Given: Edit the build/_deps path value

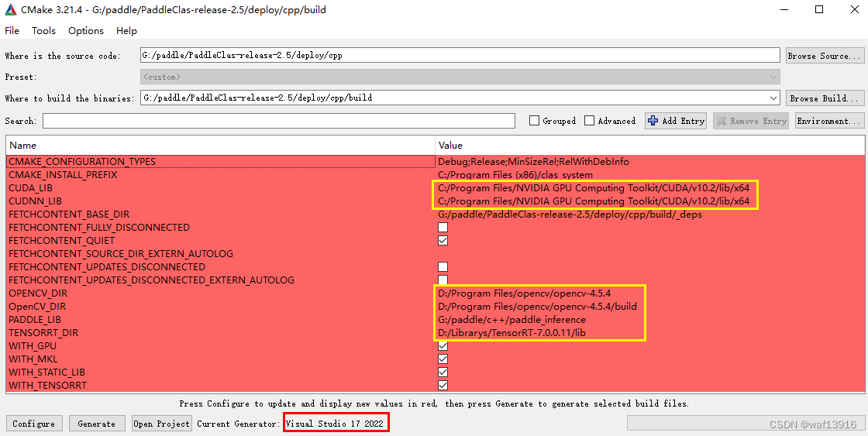Looking at the screenshot, I should 570,214.
